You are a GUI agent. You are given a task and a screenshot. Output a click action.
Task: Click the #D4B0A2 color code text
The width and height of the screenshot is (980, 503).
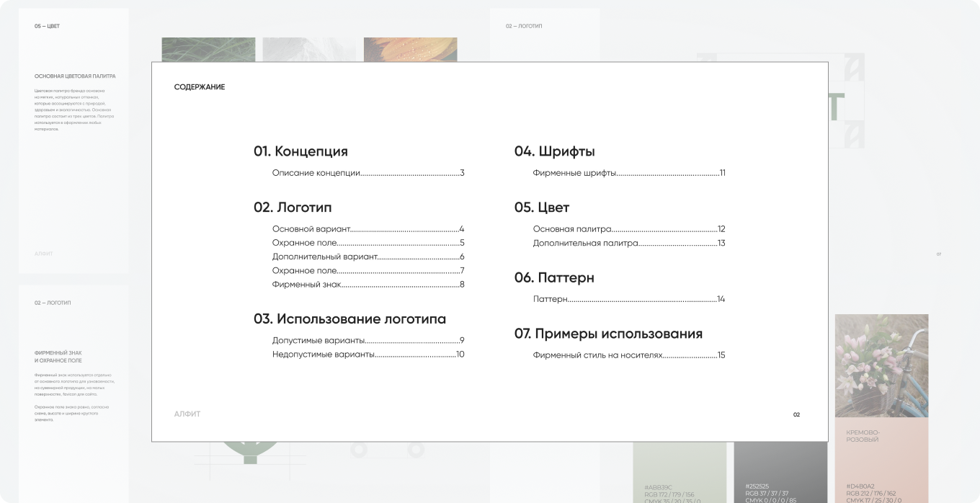pos(860,486)
